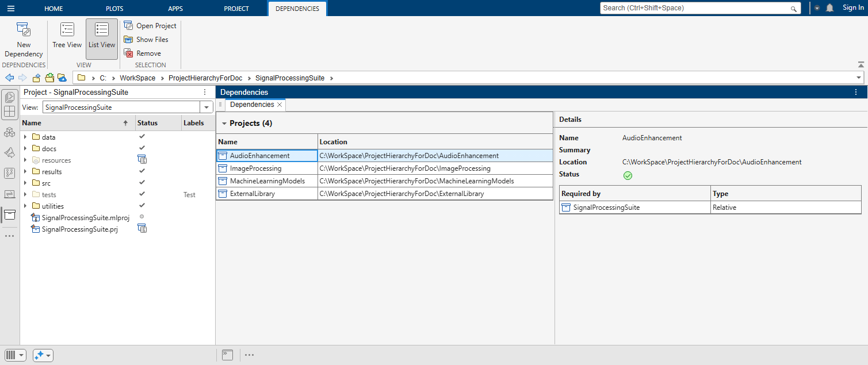
Task: Go up one folder level
Action: coord(36,78)
